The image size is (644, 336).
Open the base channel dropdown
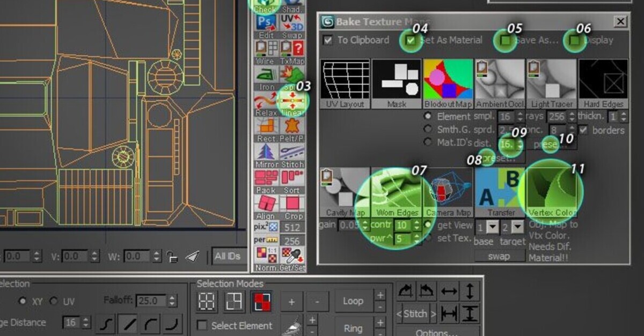click(x=491, y=227)
